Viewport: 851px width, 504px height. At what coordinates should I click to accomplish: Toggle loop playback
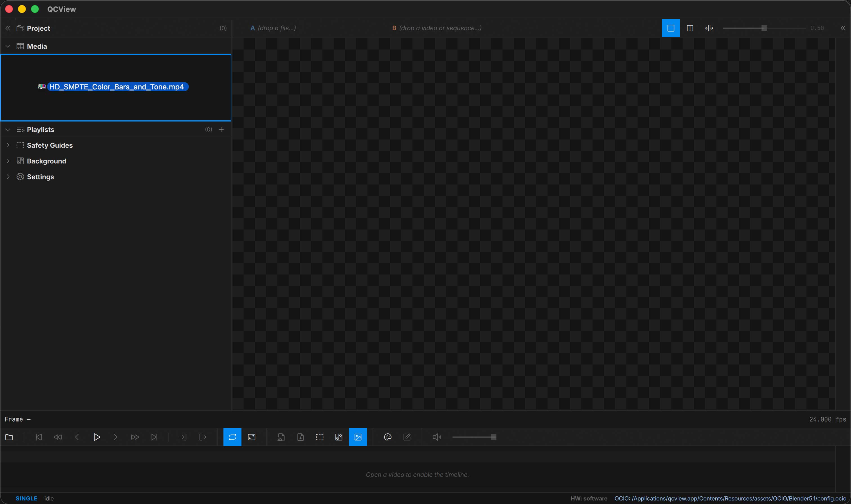(x=232, y=437)
